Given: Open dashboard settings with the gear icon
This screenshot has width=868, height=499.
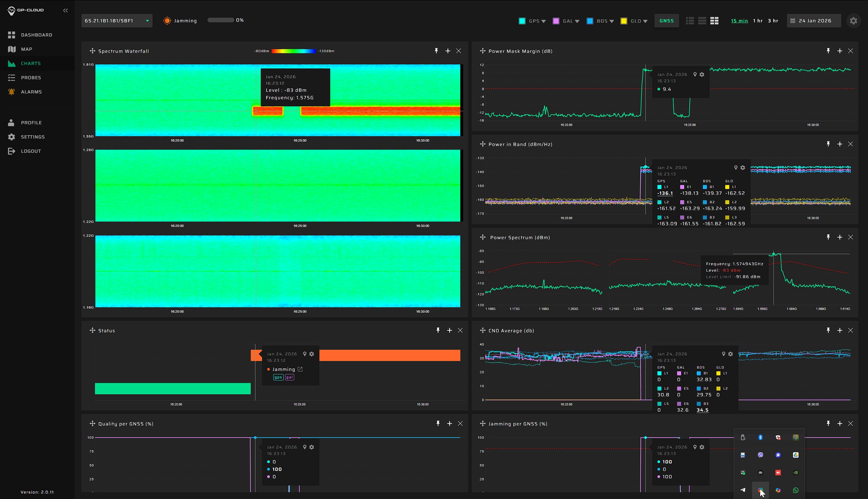Looking at the screenshot, I should click(x=854, y=21).
